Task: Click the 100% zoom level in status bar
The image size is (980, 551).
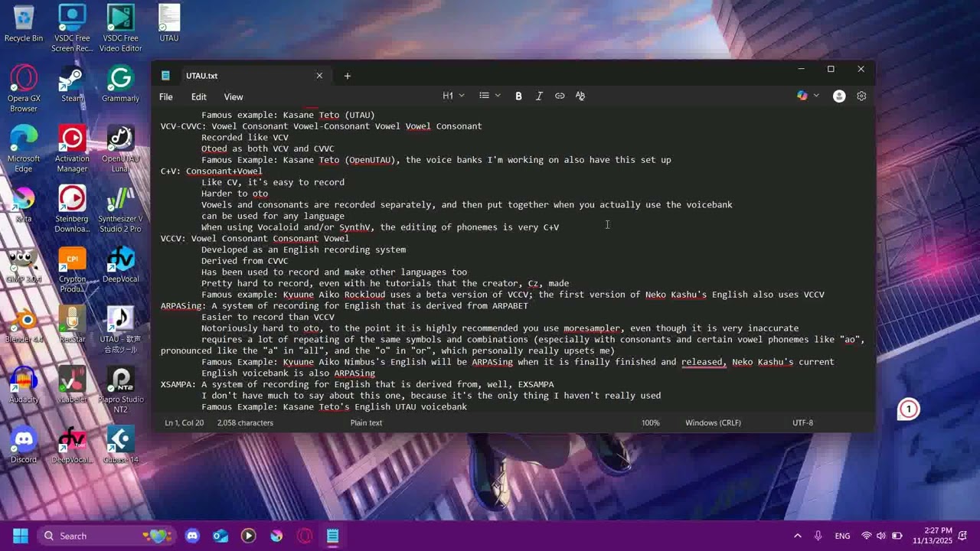Action: pos(651,422)
